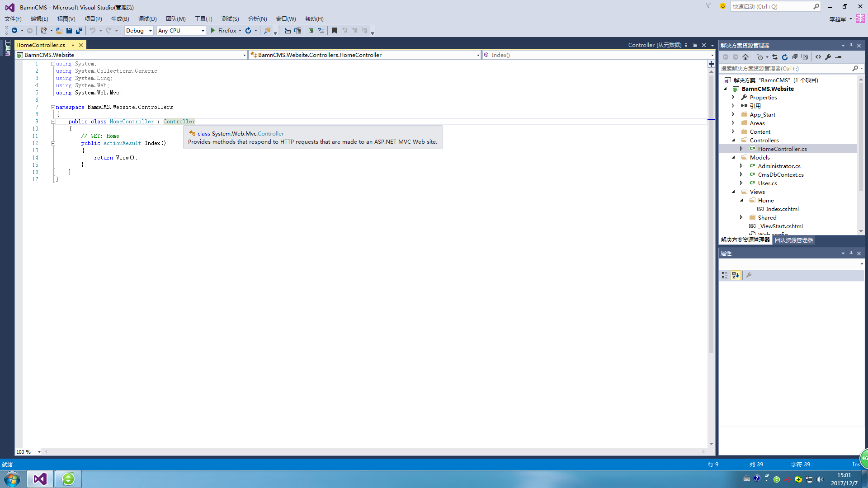Click the Start debugging green play icon
868x488 pixels.
coord(212,31)
